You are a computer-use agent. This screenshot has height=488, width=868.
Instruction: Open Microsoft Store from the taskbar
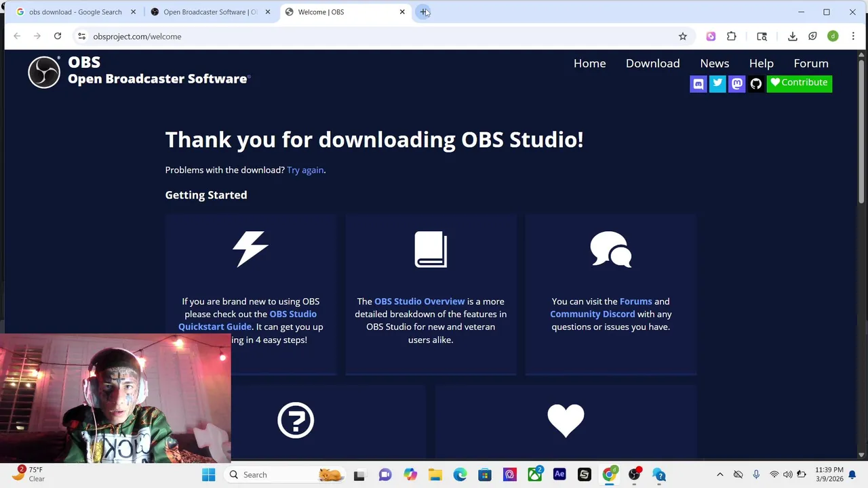[485, 474]
